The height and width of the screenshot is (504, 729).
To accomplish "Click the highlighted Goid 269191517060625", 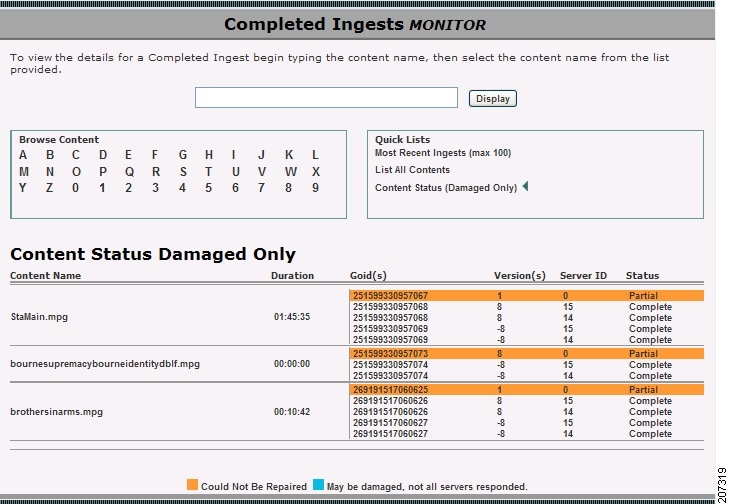I will (x=390, y=390).
